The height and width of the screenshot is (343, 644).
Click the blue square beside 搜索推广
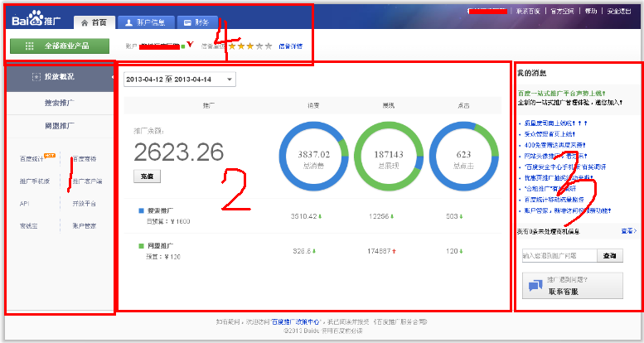click(x=141, y=210)
